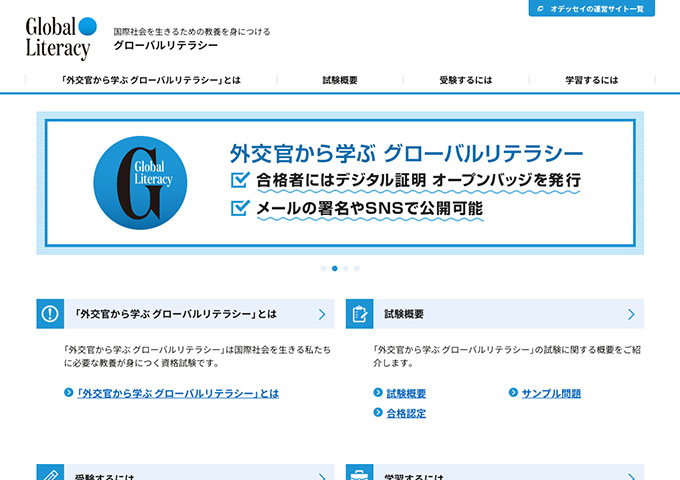Image resolution: width=680 pixels, height=480 pixels.
Task: Click the open badge banner slide
Action: (340, 183)
